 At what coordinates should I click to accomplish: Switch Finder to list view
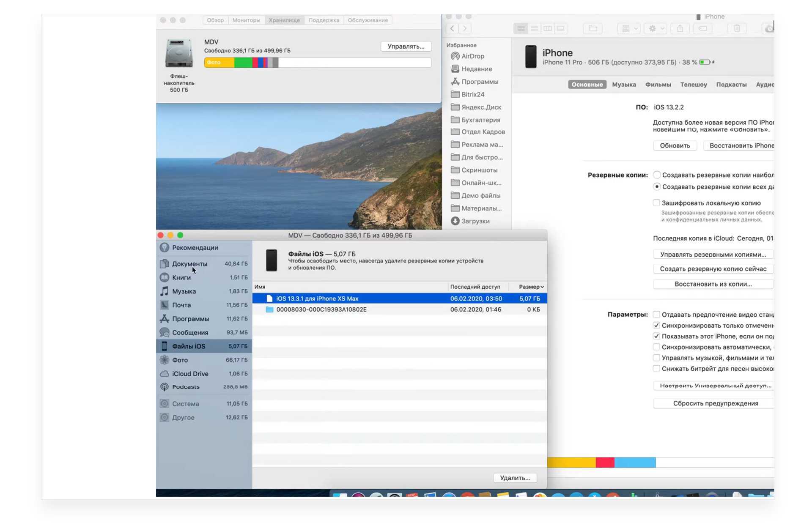[x=534, y=28]
